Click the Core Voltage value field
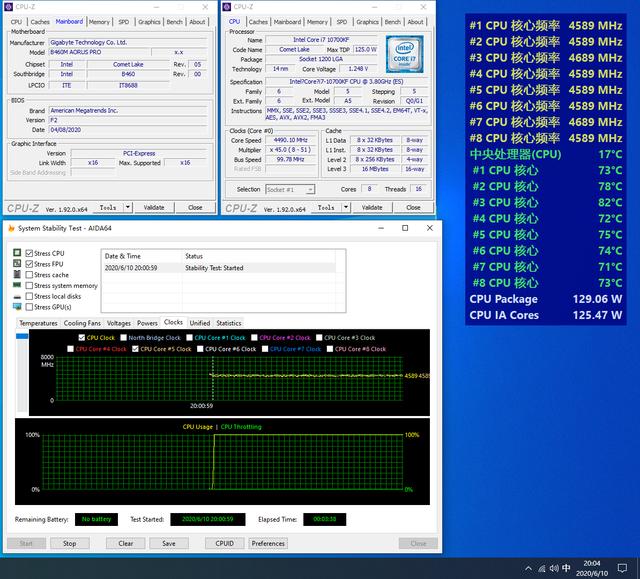The image size is (640, 579). point(358,69)
